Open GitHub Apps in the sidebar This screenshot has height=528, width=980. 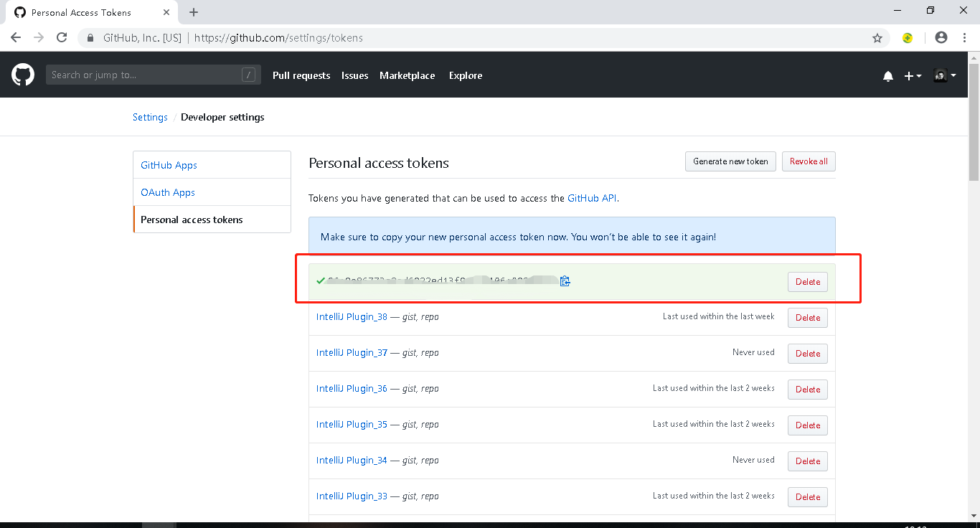click(x=212, y=165)
